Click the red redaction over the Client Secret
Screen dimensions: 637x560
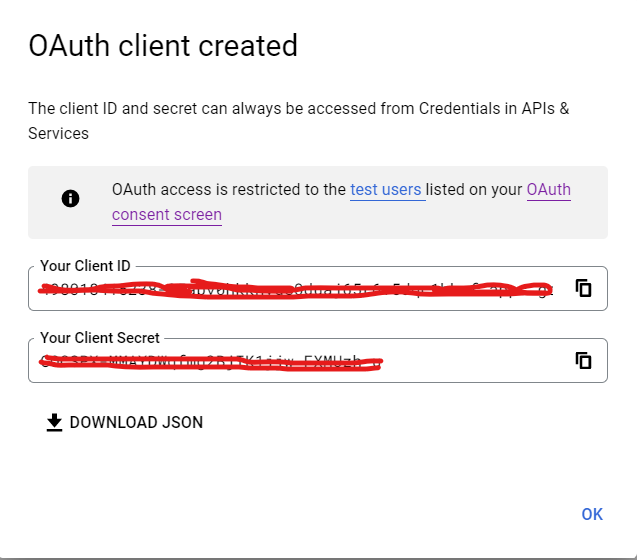210,362
